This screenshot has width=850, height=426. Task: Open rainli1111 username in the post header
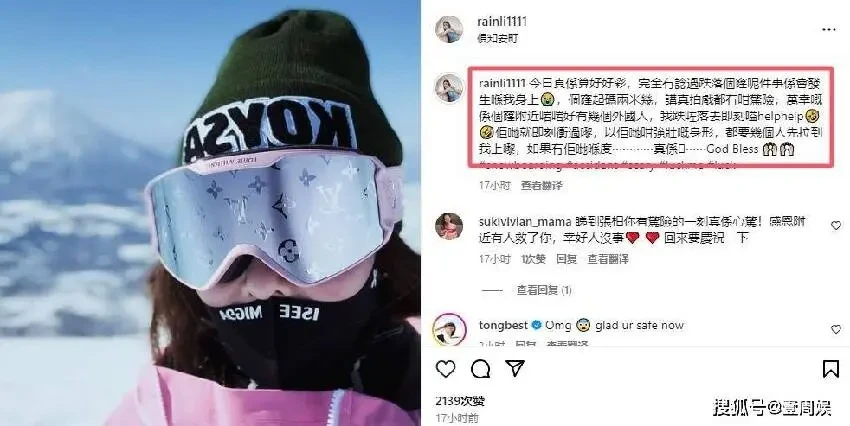[x=502, y=21]
